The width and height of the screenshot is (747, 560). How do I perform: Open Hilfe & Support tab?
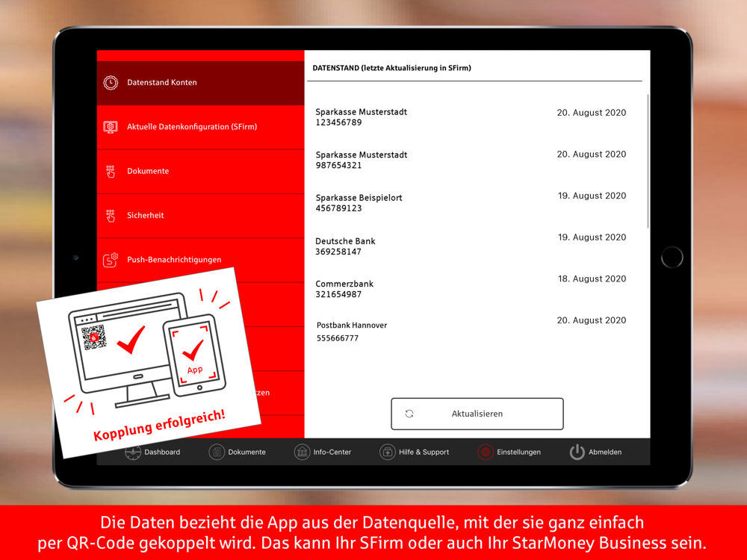[x=414, y=452]
